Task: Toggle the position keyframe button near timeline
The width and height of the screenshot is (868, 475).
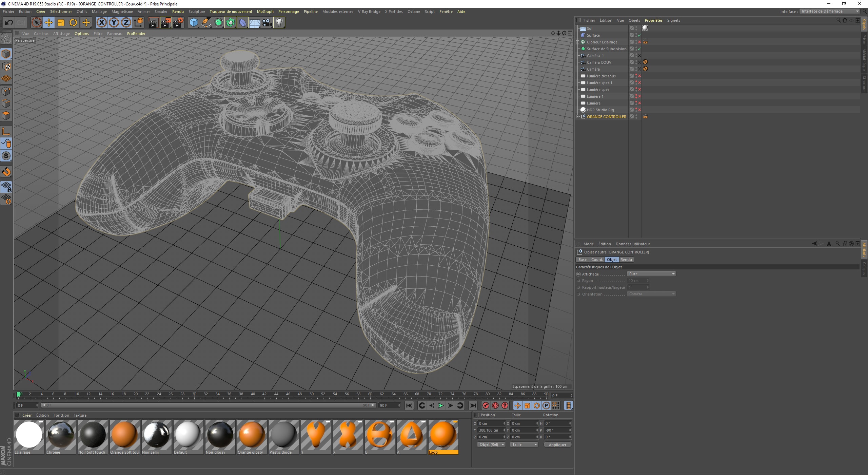Action: click(518, 405)
